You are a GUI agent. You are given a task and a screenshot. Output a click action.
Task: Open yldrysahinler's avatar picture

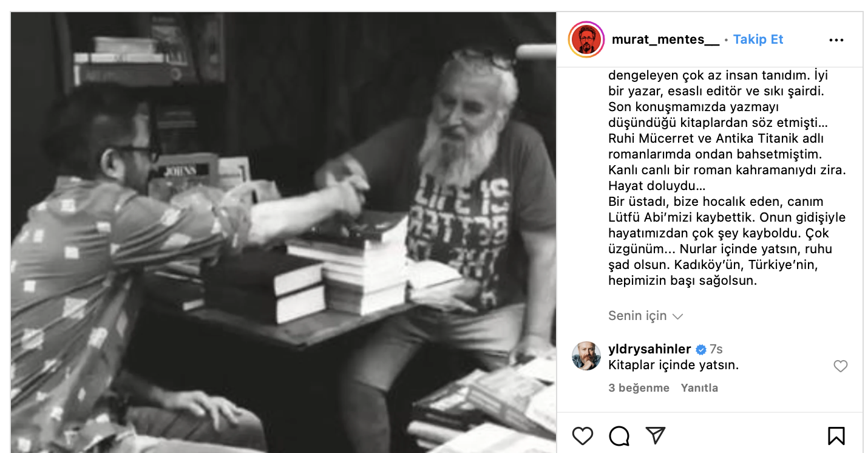point(586,356)
